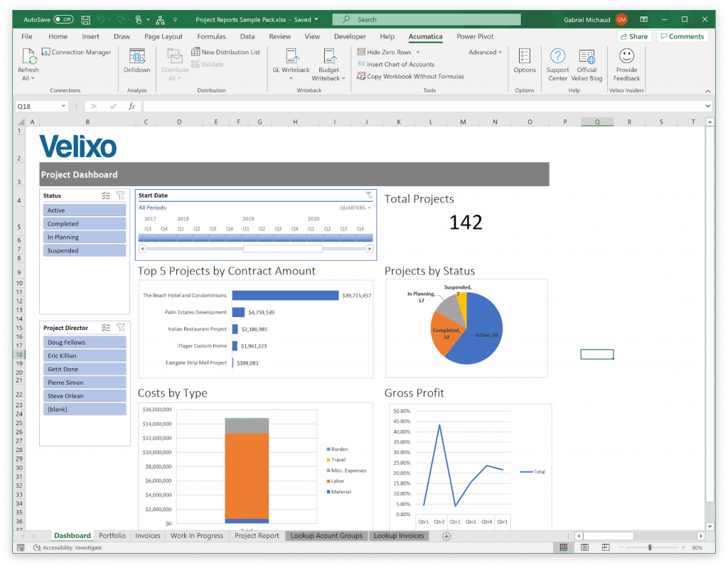This screenshot has width=728, height=568.
Task: Open the File menu
Action: click(27, 36)
